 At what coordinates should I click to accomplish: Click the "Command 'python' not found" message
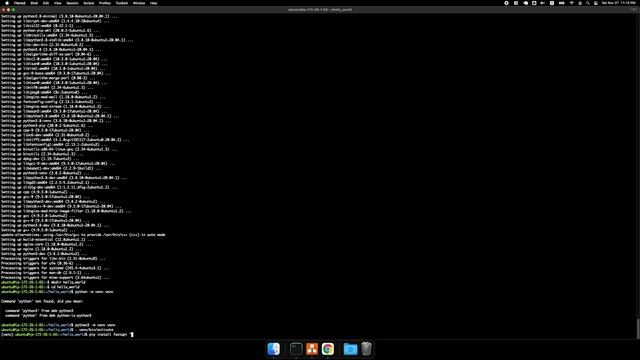coord(42,301)
